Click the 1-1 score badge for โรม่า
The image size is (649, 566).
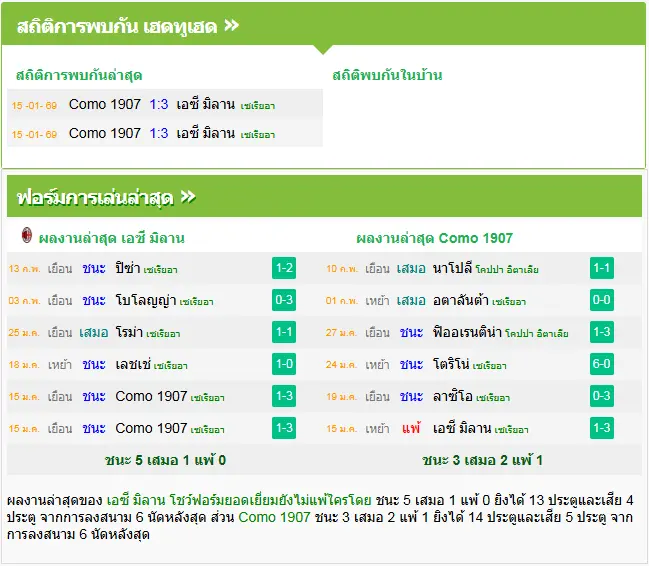pyautogui.click(x=284, y=332)
